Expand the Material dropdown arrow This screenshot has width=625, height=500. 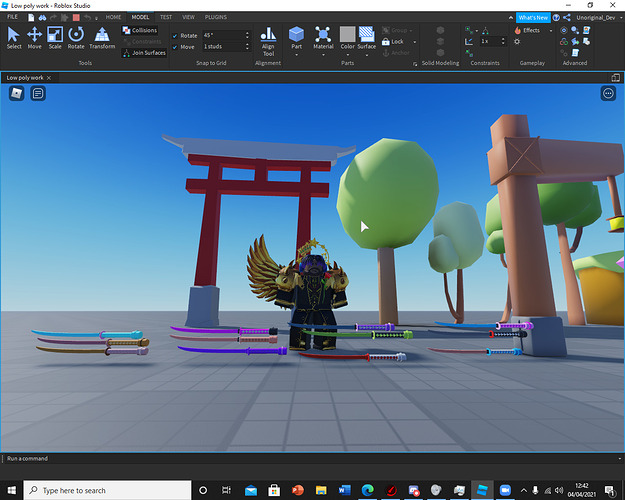(323, 55)
